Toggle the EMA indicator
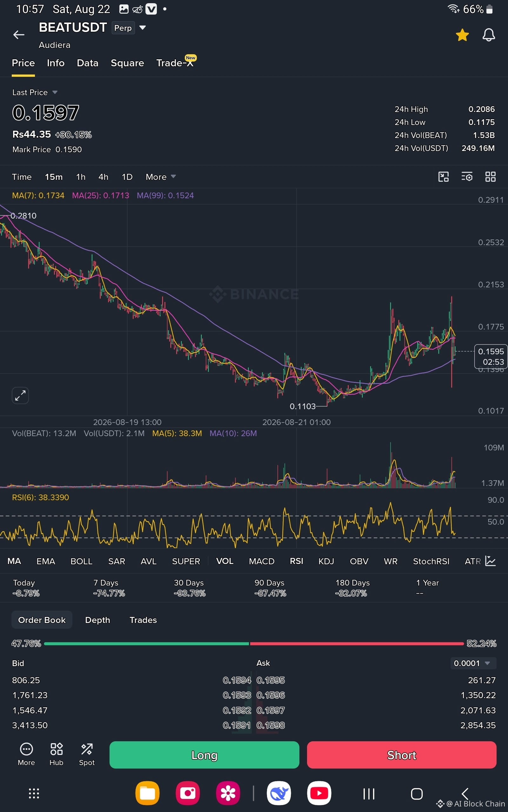This screenshot has height=812, width=508. click(46, 561)
